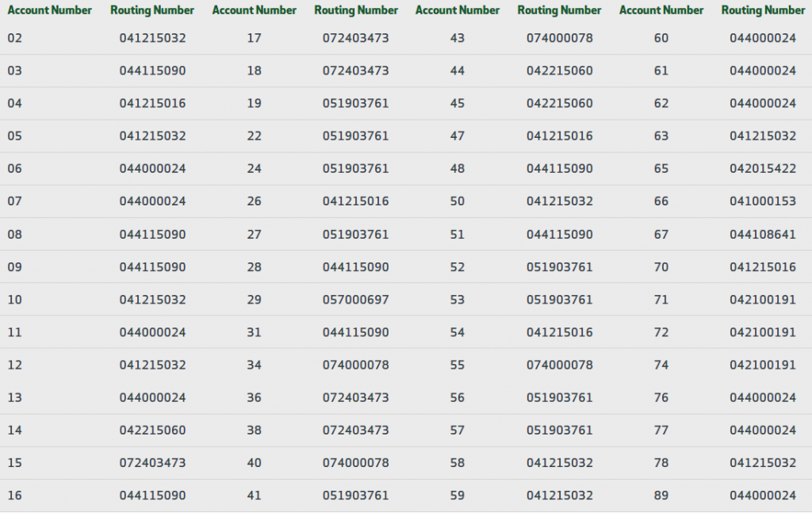
Task: Click the second Account Number column header
Action: coord(255,10)
